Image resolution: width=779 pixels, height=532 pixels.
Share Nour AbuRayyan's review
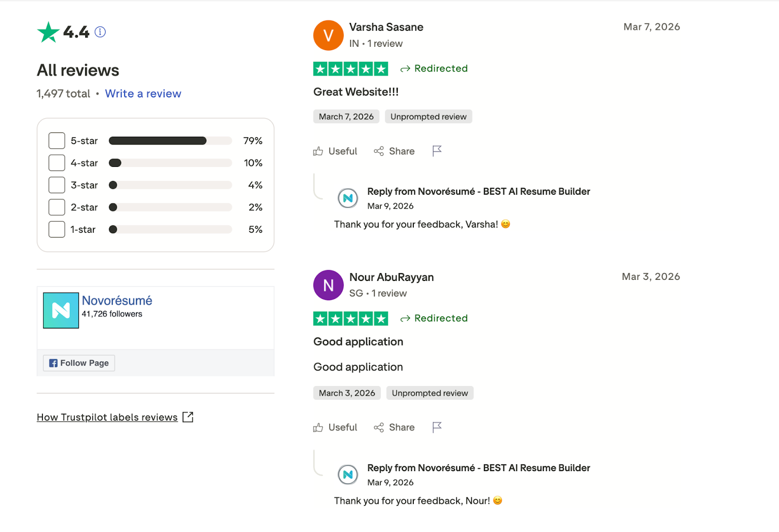pos(394,427)
